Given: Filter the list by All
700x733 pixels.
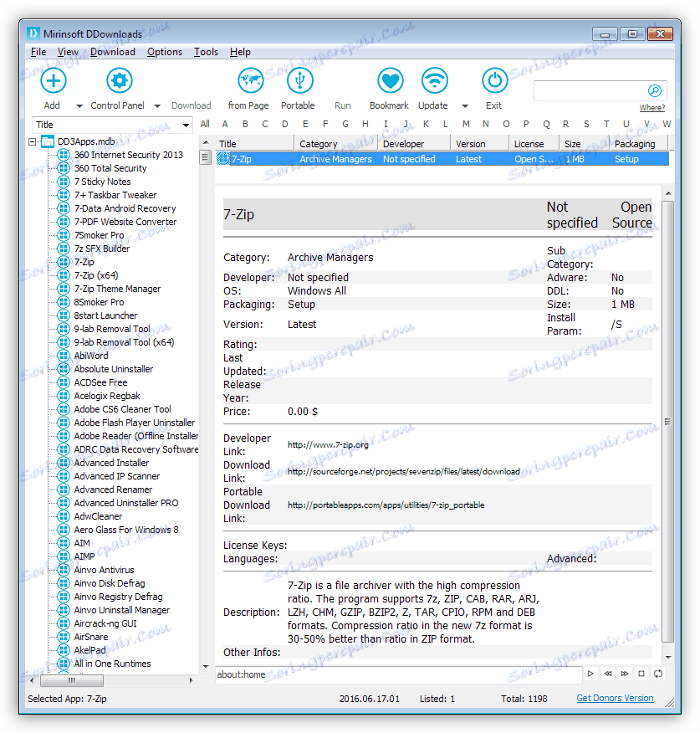Looking at the screenshot, I should tap(205, 124).
